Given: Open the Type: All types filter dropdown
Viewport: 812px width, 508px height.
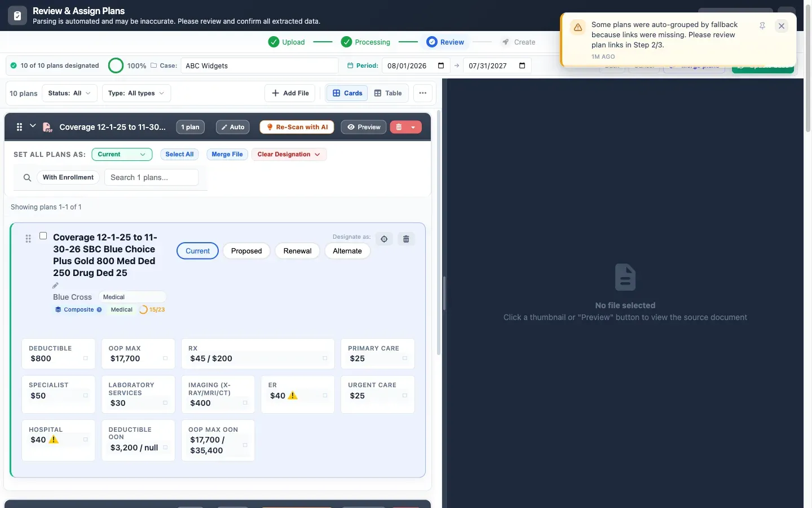Looking at the screenshot, I should (x=136, y=93).
